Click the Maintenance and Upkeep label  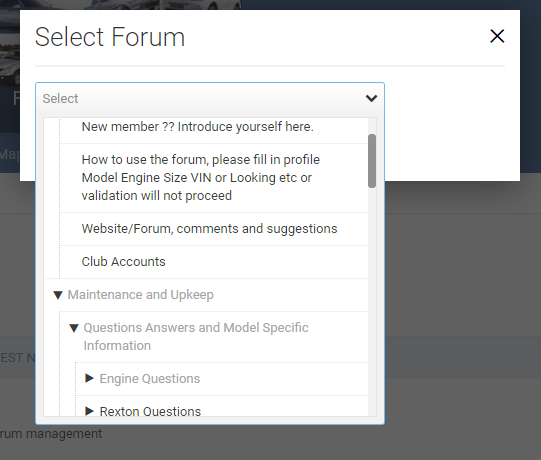point(140,295)
